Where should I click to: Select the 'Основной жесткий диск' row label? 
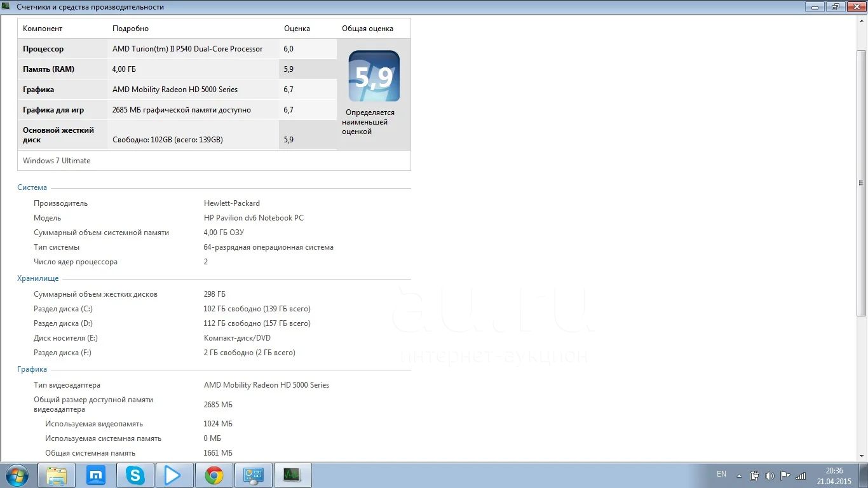click(x=58, y=135)
